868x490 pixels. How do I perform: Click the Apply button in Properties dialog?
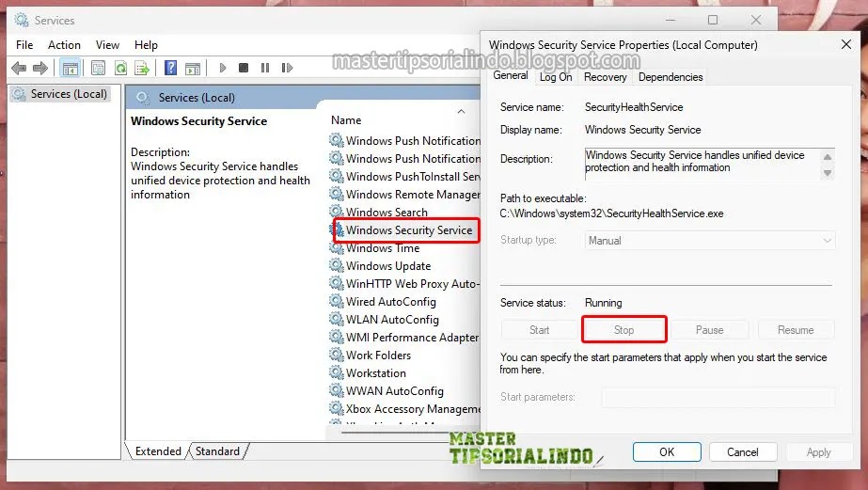(818, 451)
